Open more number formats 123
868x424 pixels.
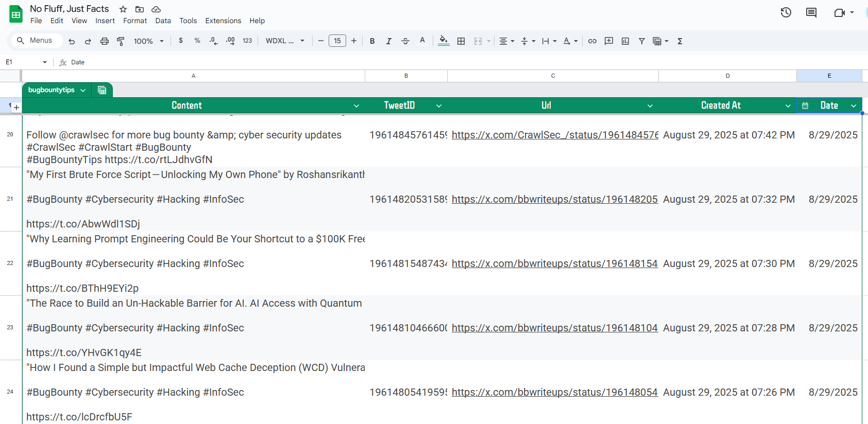(247, 41)
